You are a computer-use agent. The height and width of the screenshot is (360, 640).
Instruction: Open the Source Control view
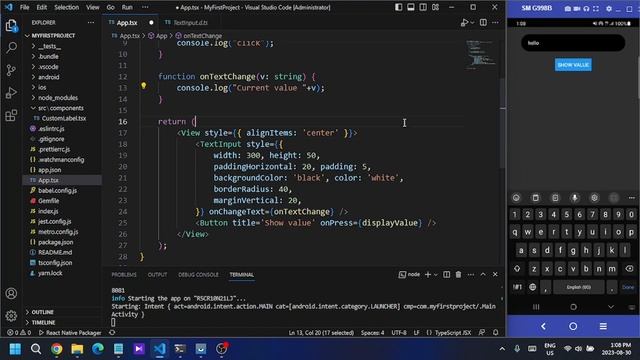pos(11,70)
